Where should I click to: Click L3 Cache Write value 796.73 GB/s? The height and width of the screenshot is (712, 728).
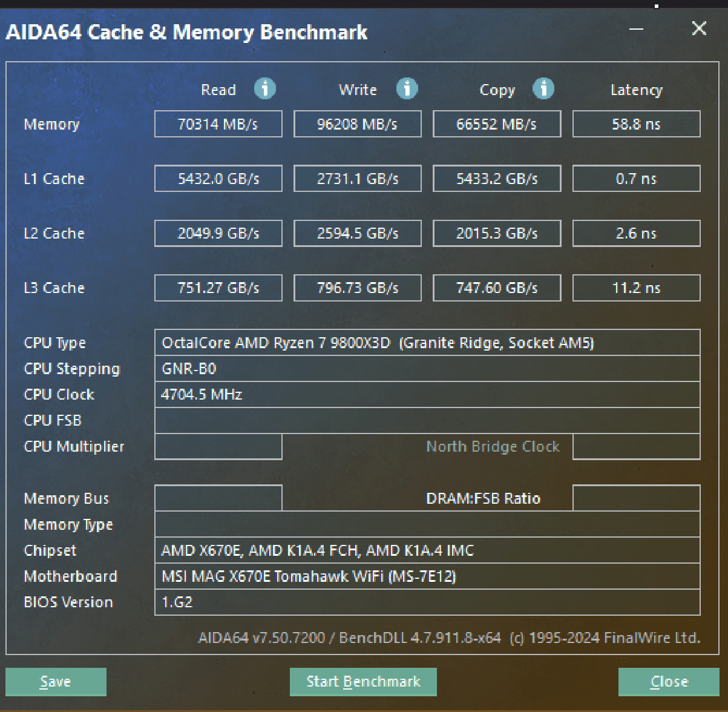[358, 288]
